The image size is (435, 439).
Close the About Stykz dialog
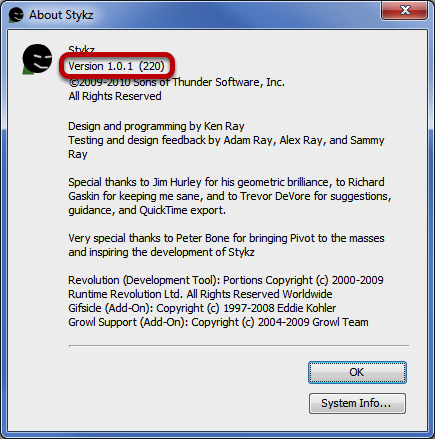point(405,10)
